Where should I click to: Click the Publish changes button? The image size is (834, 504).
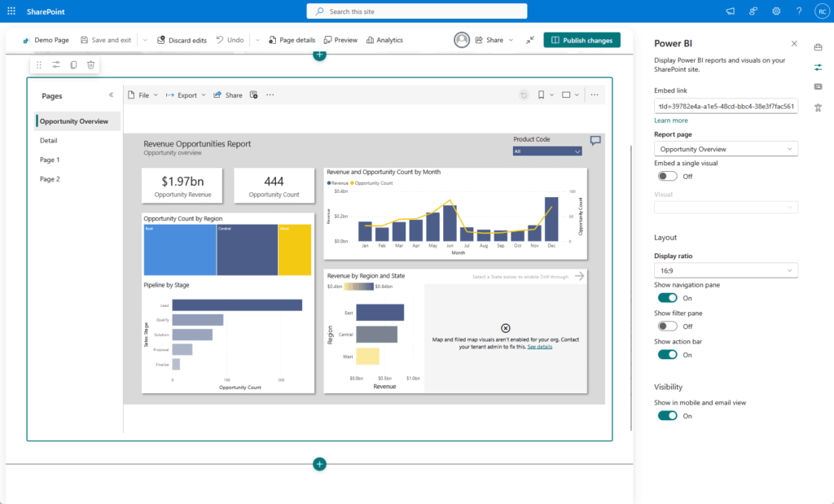tap(582, 40)
